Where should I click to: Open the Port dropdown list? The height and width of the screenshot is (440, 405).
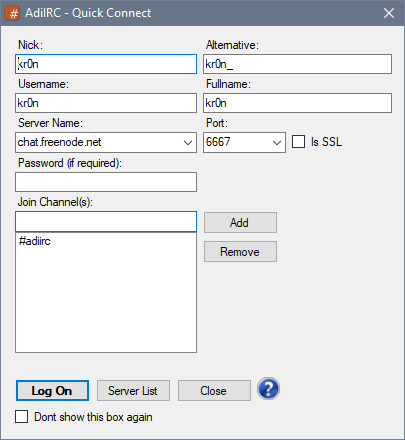pyautogui.click(x=277, y=142)
